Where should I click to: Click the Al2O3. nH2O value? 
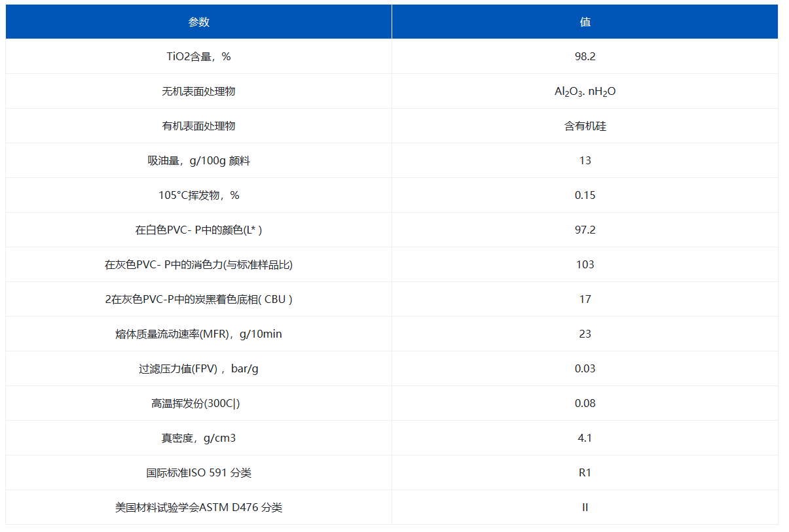(585, 92)
